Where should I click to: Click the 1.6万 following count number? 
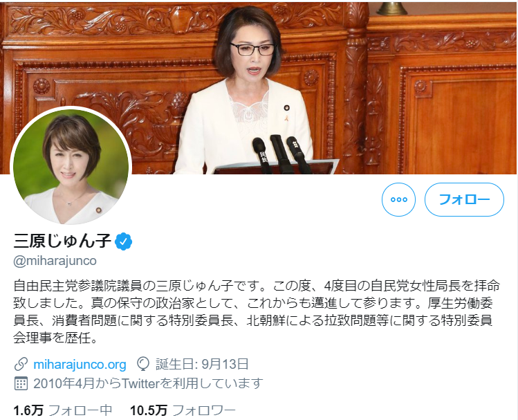point(28,410)
